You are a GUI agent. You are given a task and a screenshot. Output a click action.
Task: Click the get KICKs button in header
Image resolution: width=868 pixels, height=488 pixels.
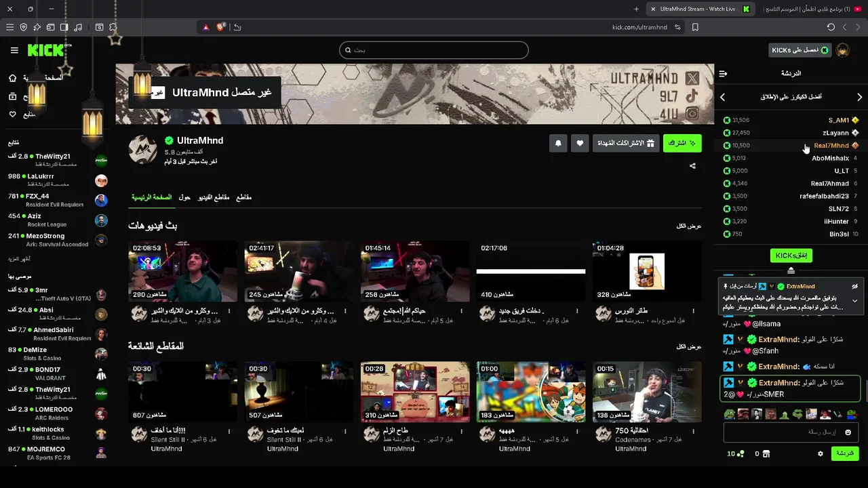(800, 50)
